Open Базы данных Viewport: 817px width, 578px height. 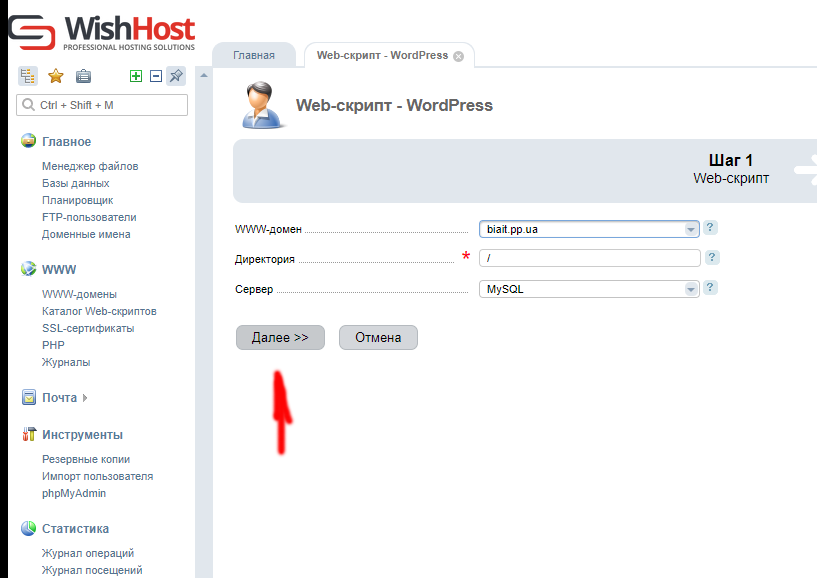[76, 183]
